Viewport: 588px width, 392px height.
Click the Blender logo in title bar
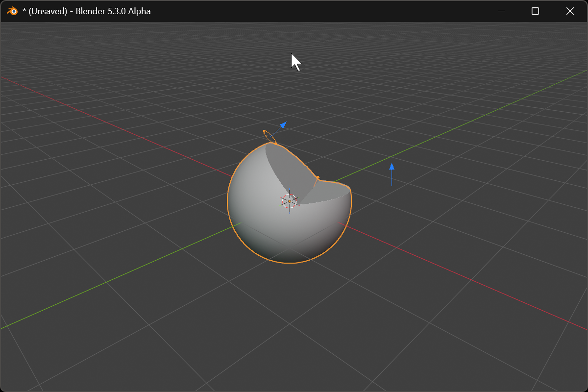(12, 11)
